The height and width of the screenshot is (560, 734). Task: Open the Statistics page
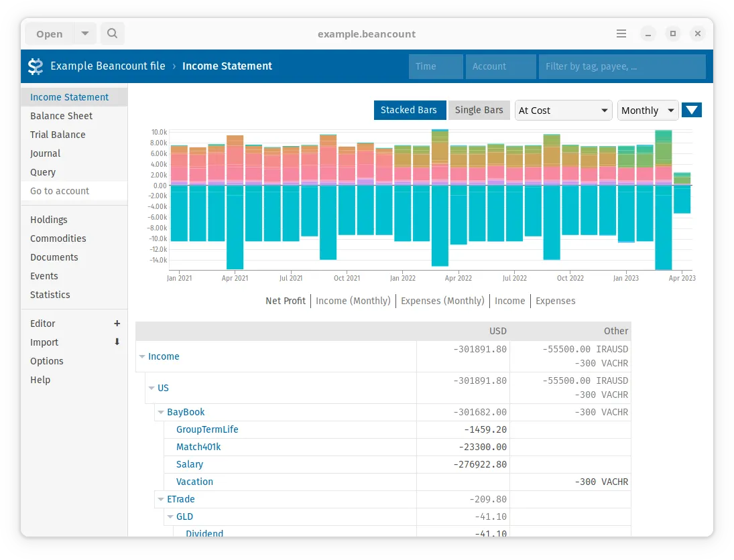click(74, 295)
